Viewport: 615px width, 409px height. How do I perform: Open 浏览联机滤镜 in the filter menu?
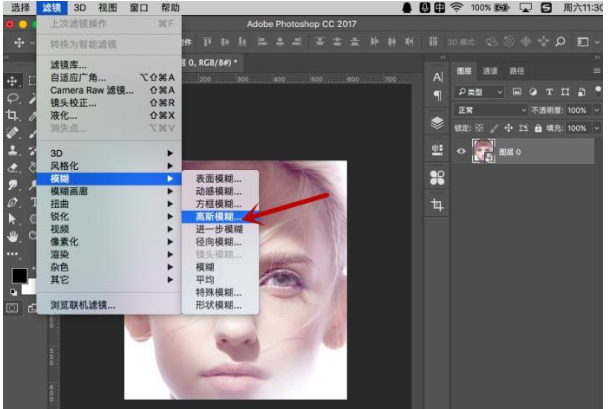point(83,305)
